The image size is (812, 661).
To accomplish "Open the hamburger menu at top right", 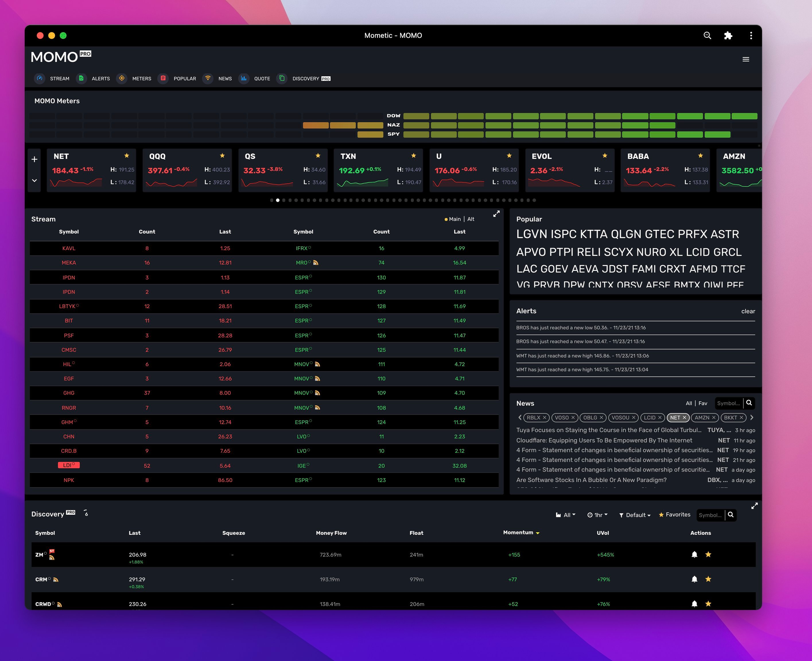I will (x=746, y=59).
